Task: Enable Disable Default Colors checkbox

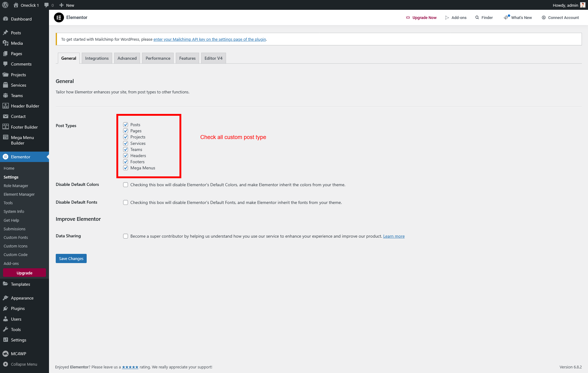Action: [126, 185]
